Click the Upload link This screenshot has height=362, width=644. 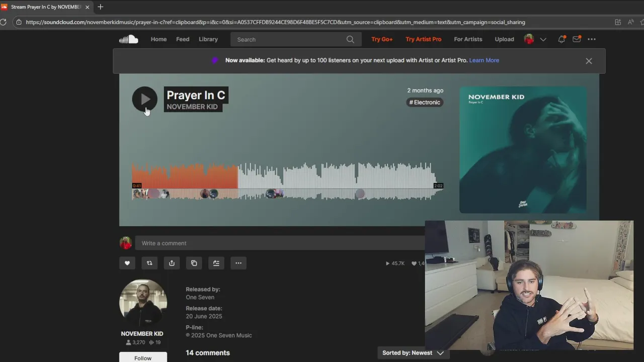pos(504,39)
